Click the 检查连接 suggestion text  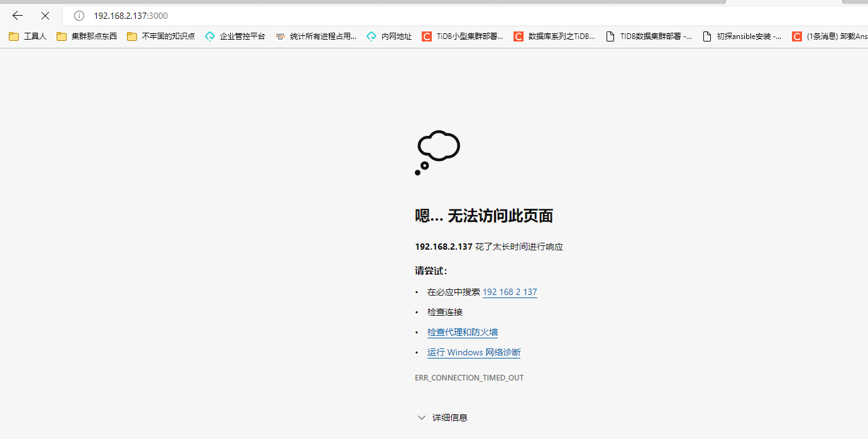445,312
